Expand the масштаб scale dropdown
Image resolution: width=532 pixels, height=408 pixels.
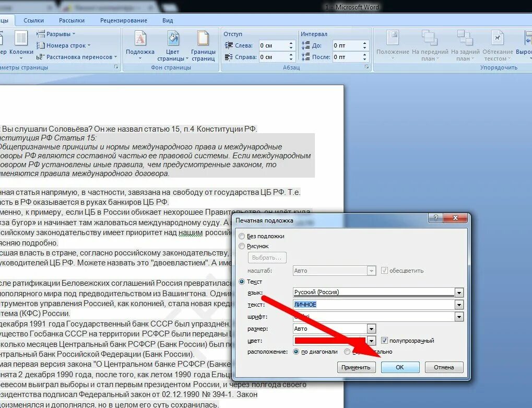371,271
